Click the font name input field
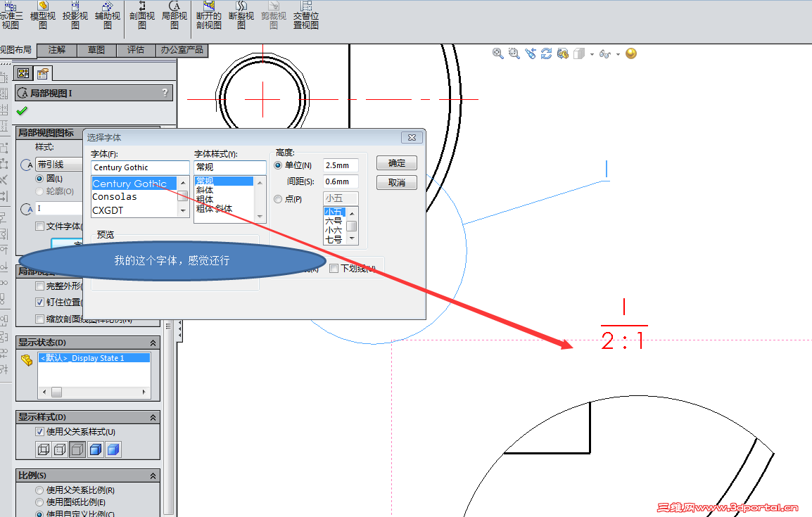This screenshot has width=812, height=517. coord(140,167)
